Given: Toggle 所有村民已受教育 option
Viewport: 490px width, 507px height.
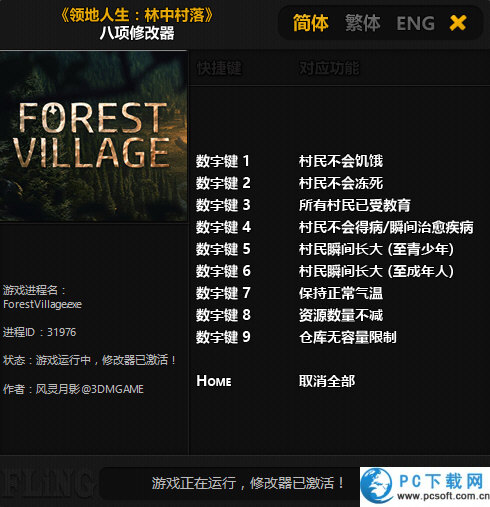Looking at the screenshot, I should 355,205.
